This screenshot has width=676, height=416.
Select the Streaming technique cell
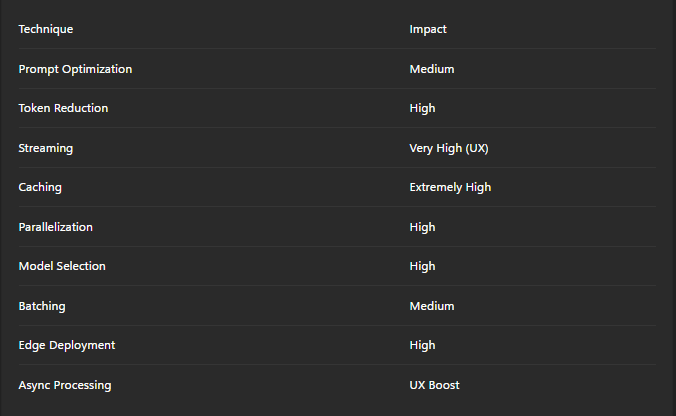click(x=46, y=148)
